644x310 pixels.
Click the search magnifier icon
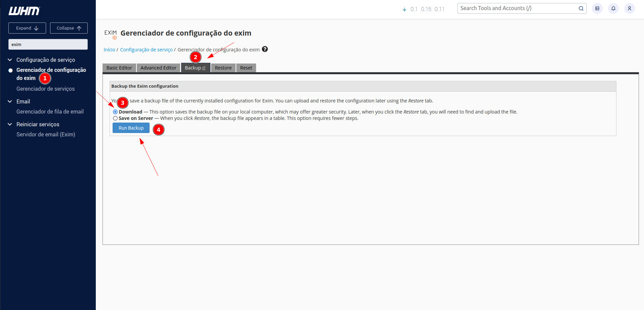tap(581, 8)
